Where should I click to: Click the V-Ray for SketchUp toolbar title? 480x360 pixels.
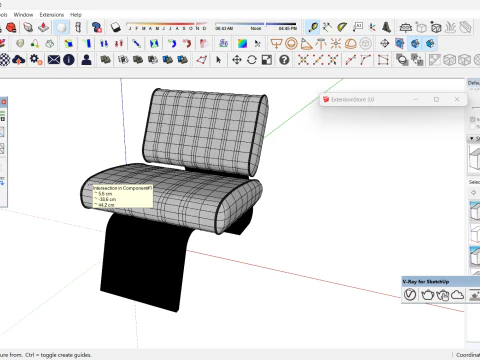tap(426, 282)
